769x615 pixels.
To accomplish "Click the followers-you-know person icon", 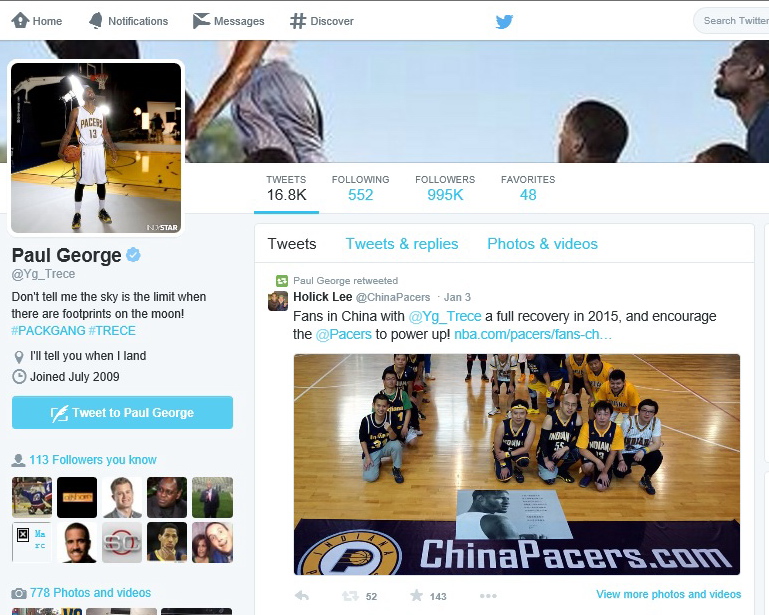I will 18,461.
